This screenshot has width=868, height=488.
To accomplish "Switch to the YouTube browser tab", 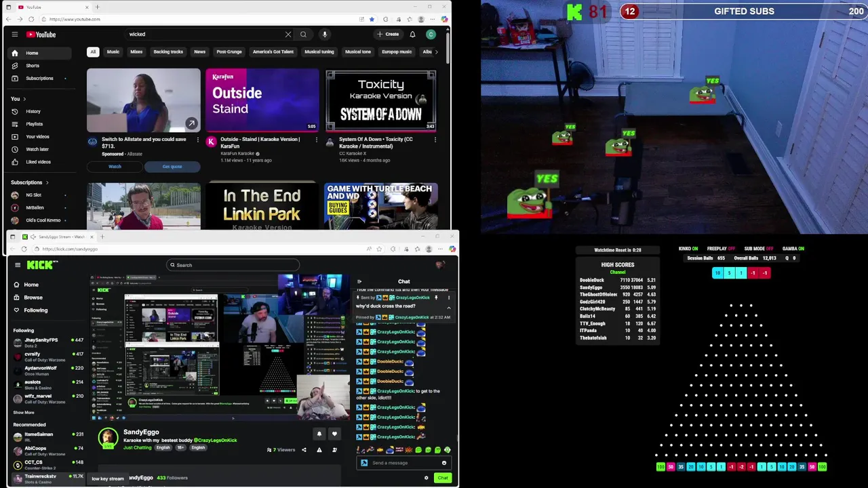I will pyautogui.click(x=53, y=7).
